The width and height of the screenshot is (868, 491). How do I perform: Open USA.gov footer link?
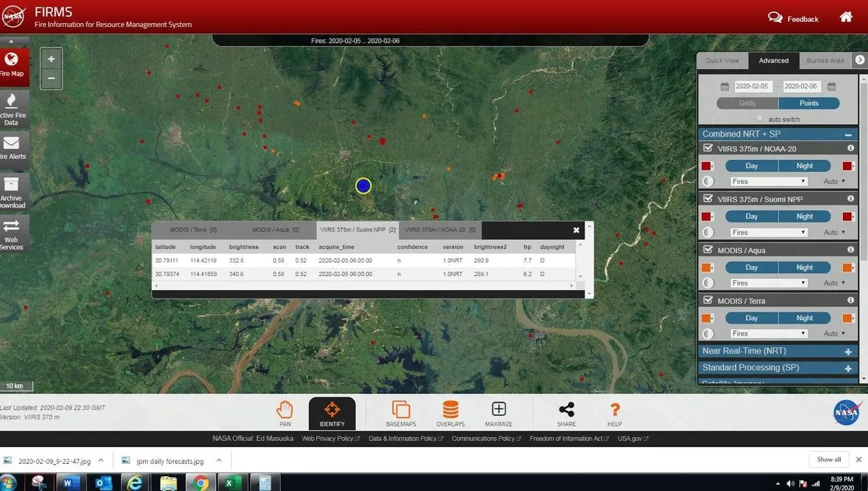coord(633,439)
